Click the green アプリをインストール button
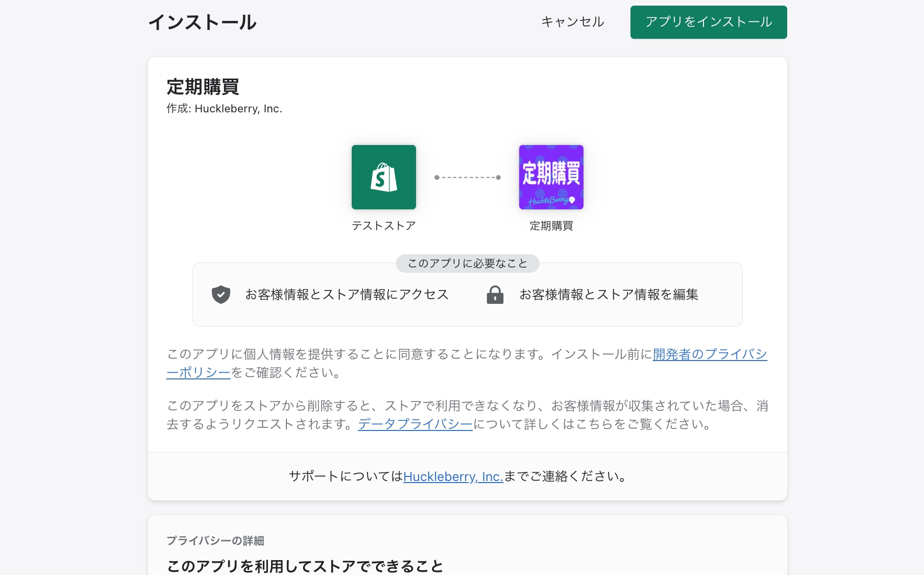The height and width of the screenshot is (575, 924). click(708, 22)
